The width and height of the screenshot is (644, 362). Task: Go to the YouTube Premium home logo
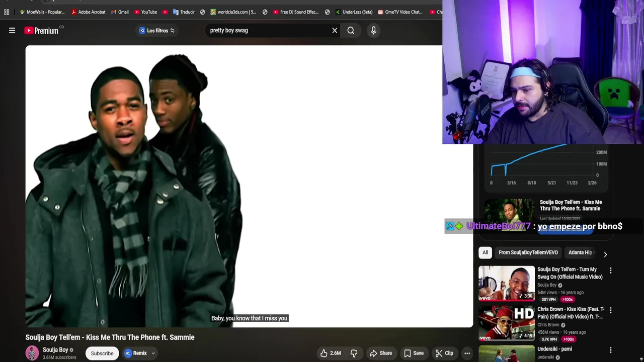coord(41,31)
